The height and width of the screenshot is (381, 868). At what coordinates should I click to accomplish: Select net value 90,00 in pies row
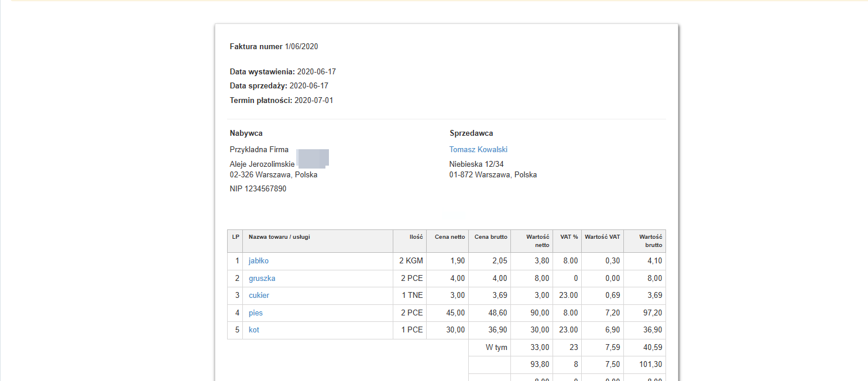(x=540, y=313)
